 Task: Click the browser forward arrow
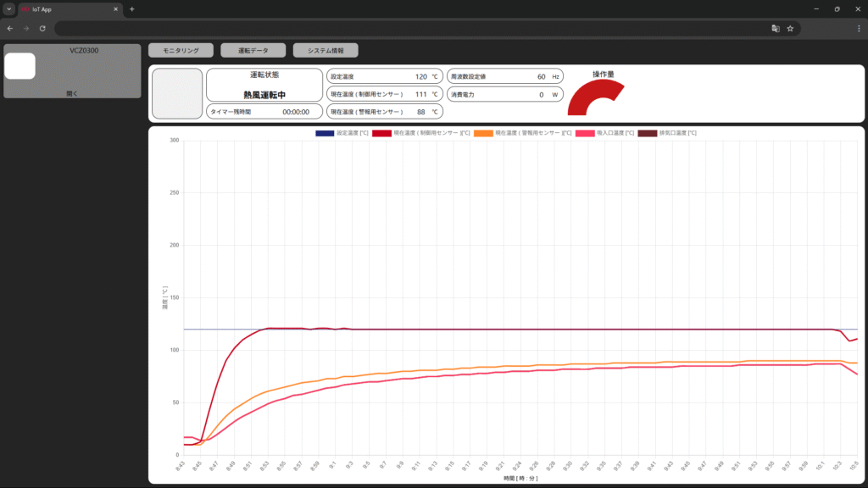click(x=26, y=28)
